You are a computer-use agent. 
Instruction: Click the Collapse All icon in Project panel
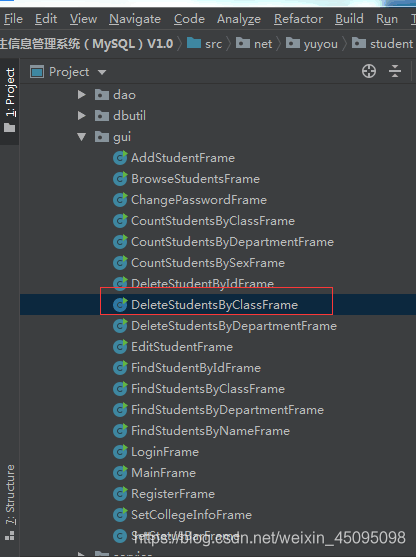click(395, 71)
